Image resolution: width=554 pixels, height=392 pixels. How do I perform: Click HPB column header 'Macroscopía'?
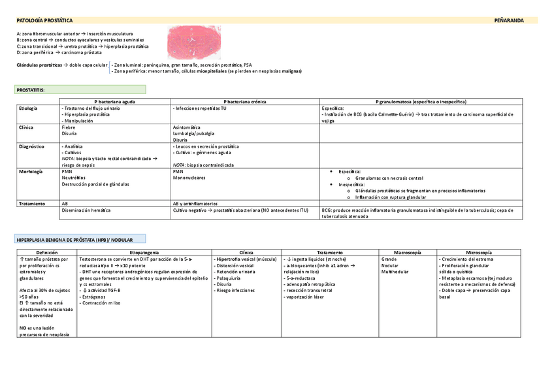coord(408,253)
